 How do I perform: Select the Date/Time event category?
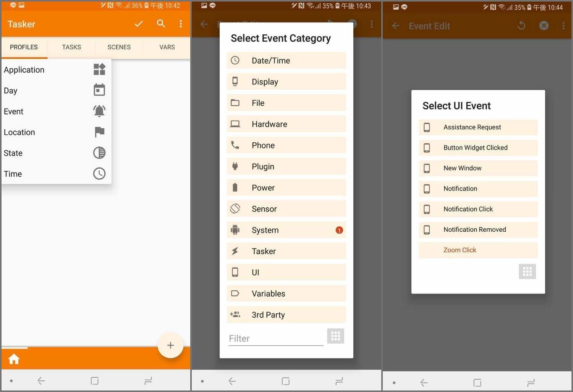click(286, 60)
